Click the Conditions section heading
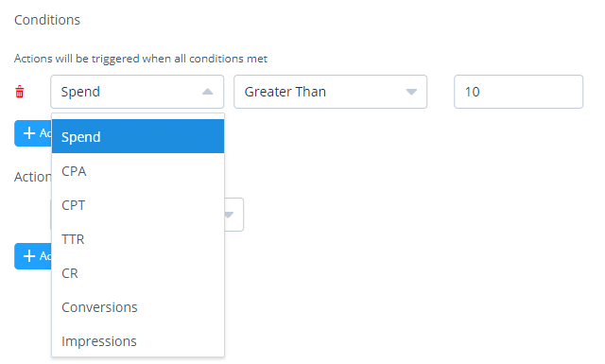The height and width of the screenshot is (364, 605). point(47,20)
